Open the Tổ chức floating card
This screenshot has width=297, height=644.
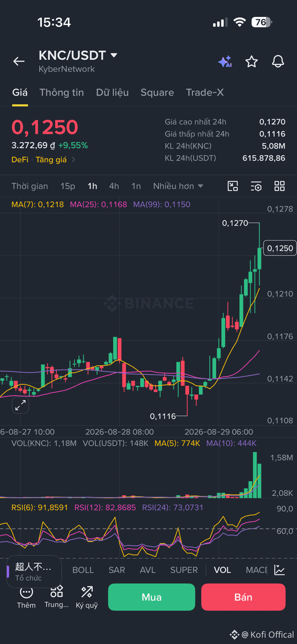(x=34, y=572)
